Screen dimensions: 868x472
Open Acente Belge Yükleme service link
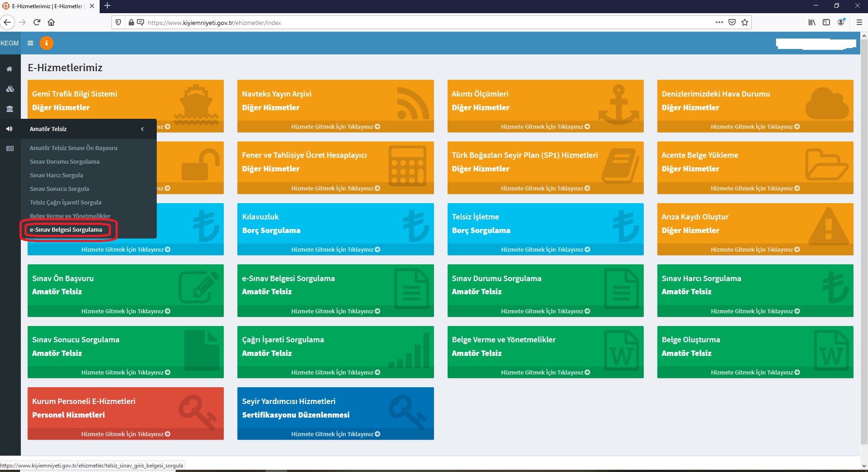point(755,188)
